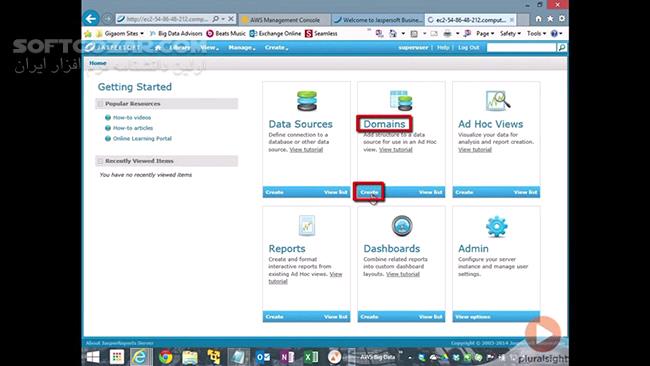Collapse the Popular Resources panel
650x366 pixels.
pos(100,104)
